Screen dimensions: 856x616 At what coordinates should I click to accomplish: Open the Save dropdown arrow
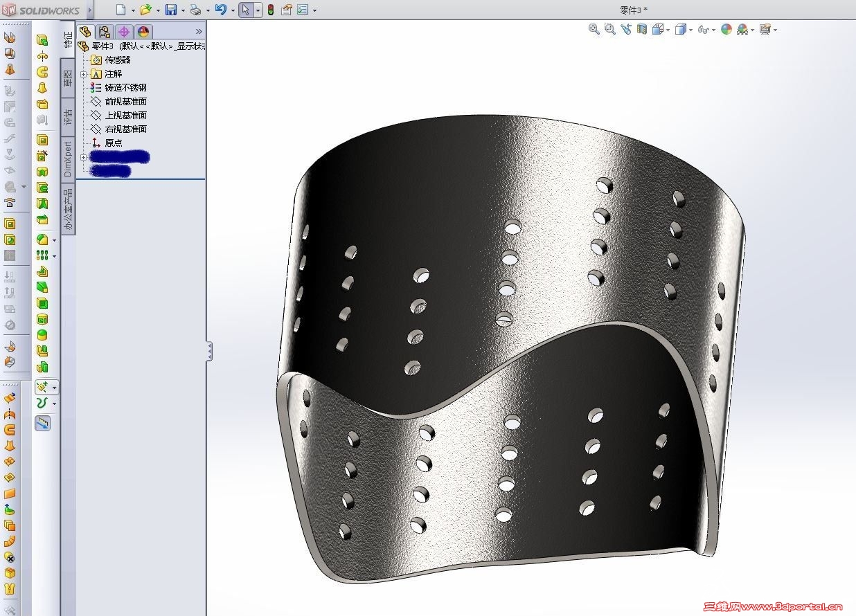tap(183, 10)
